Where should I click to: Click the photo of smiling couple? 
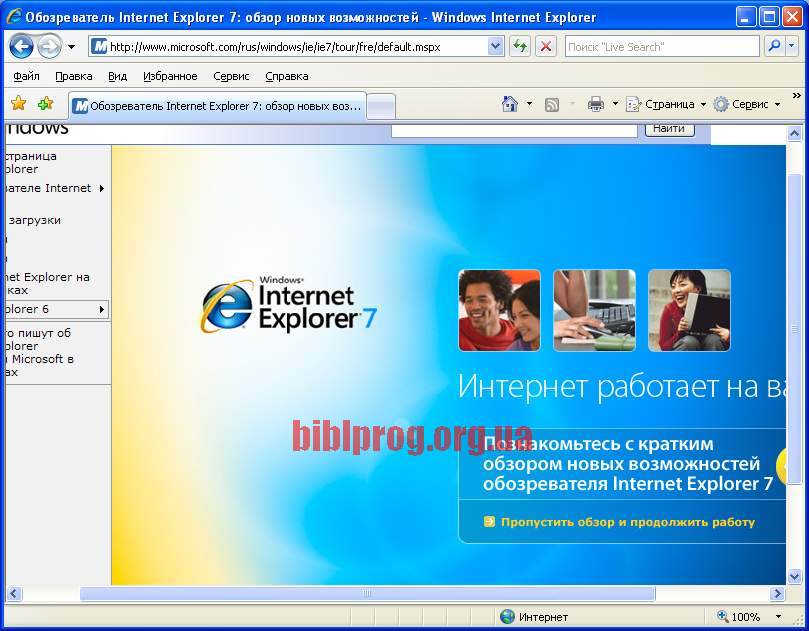tap(499, 310)
